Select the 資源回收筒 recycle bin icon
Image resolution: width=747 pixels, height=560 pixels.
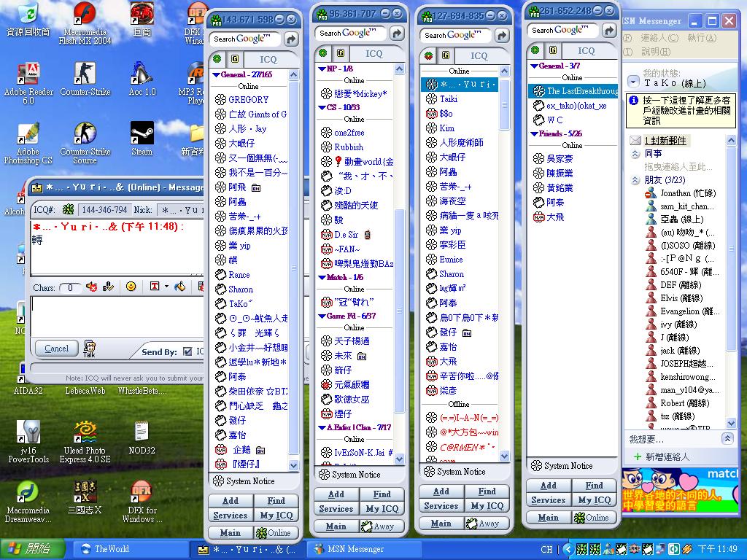28,19
